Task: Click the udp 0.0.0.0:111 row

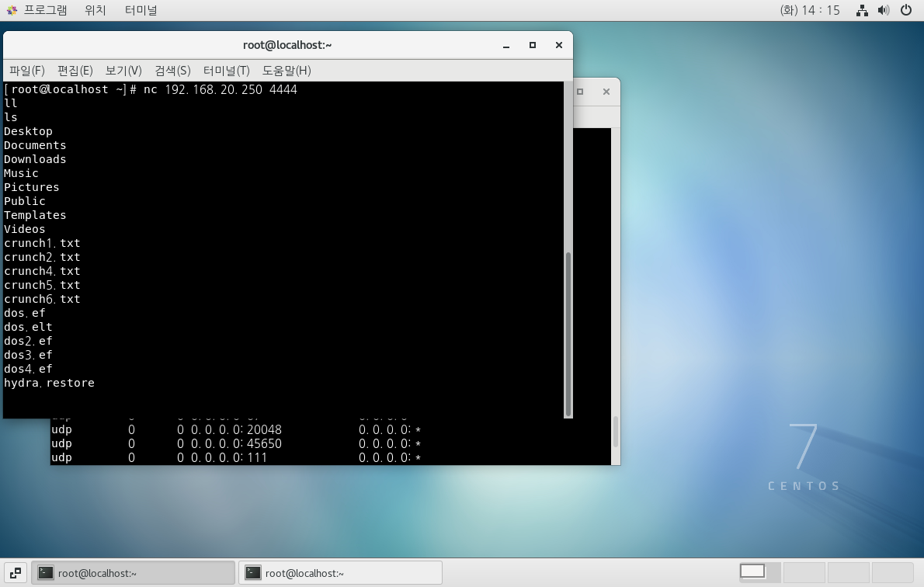Action: pyautogui.click(x=236, y=458)
